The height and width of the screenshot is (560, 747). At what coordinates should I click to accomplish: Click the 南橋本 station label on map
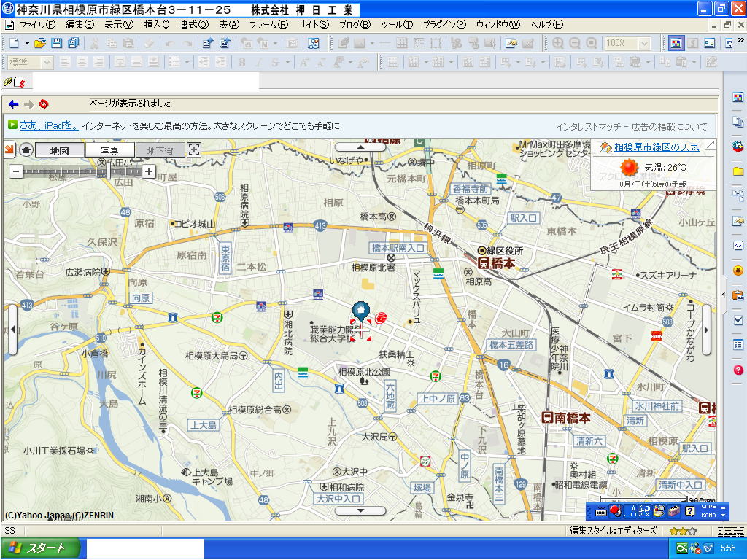[566, 418]
